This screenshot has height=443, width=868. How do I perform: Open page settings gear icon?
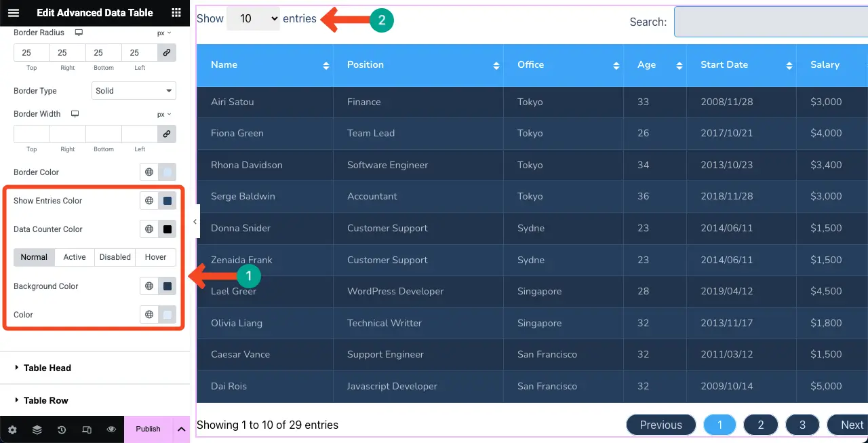pyautogui.click(x=12, y=429)
